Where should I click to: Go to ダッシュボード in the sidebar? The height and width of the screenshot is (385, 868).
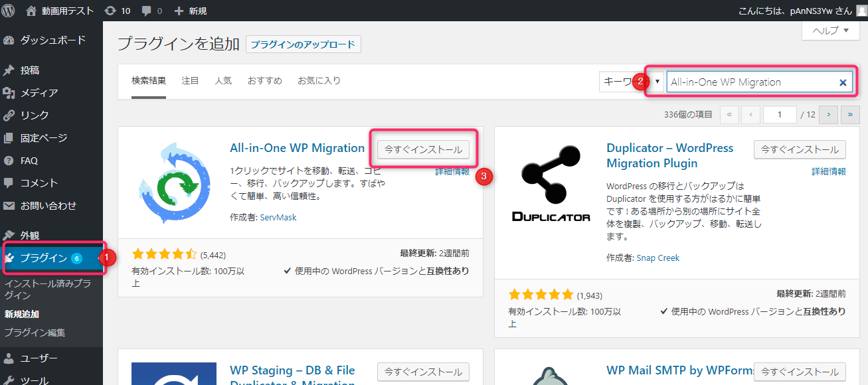(51, 40)
